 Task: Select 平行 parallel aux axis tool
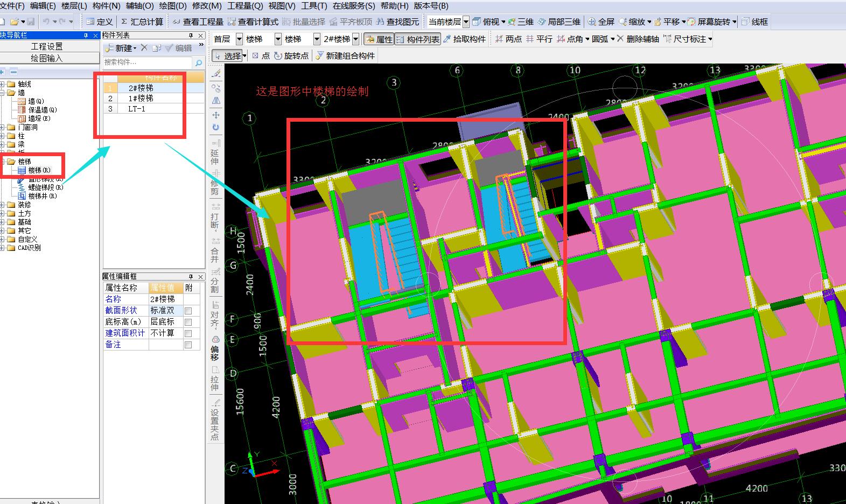point(539,39)
